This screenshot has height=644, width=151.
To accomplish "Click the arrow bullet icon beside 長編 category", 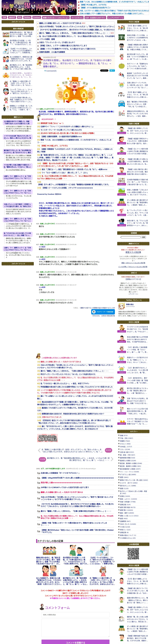I will [119, 435].
